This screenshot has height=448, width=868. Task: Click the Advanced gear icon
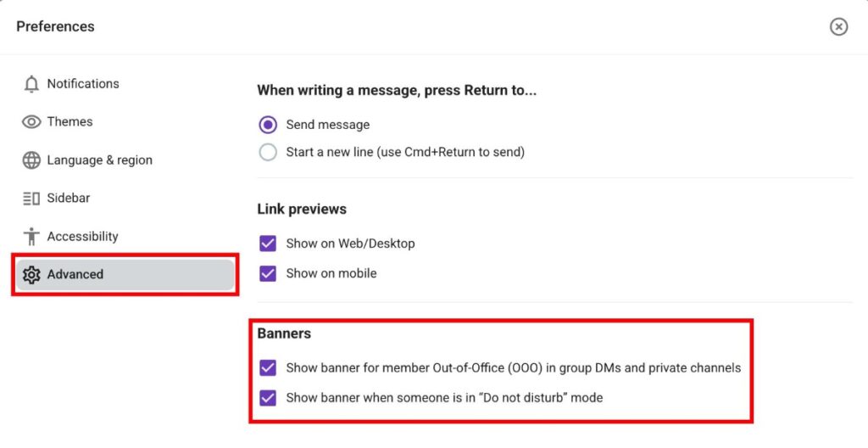31,275
